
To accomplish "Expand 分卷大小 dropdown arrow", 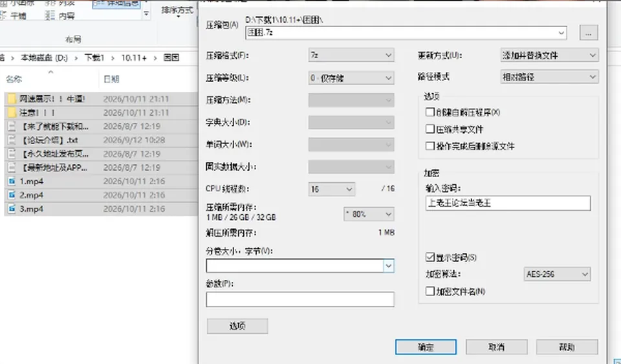I will (x=389, y=266).
